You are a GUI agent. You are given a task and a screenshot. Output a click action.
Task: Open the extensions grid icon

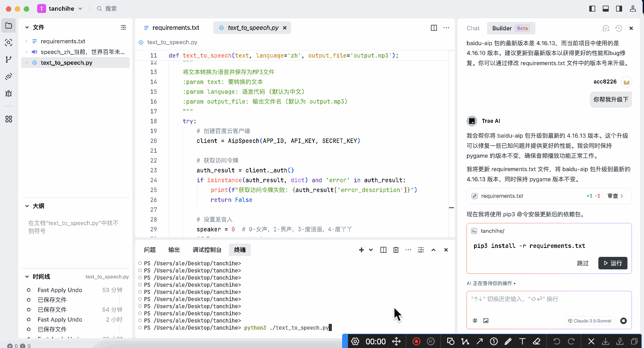pyautogui.click(x=8, y=119)
